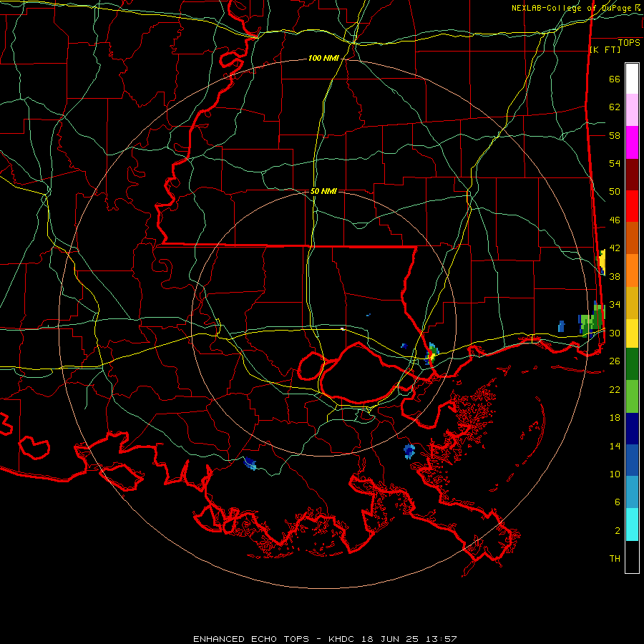Click legend value "66"
The width and height of the screenshot is (644, 644).
point(615,79)
